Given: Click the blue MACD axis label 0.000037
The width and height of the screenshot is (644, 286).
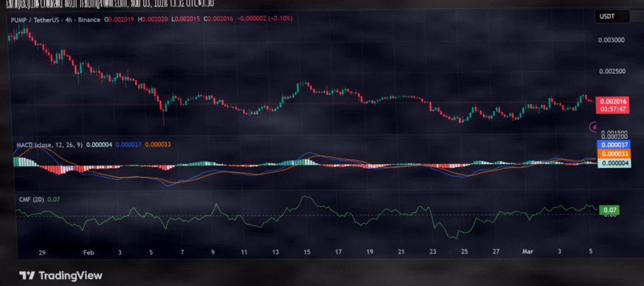Looking at the screenshot, I should pos(613,145).
